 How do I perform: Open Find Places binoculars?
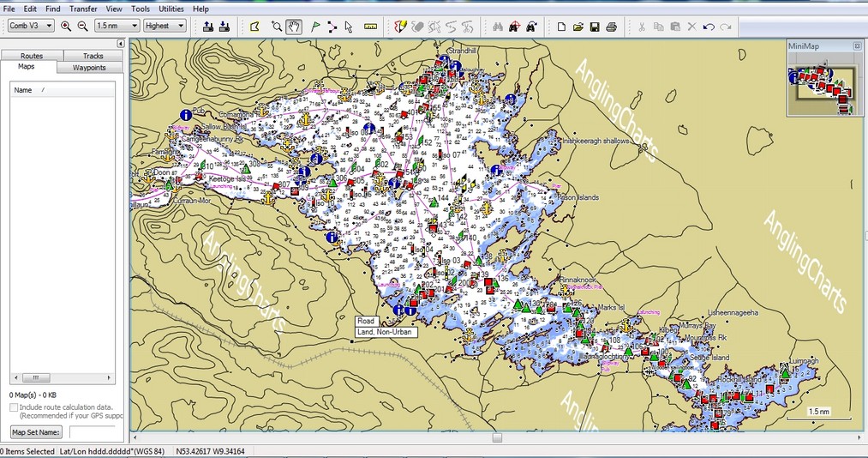498,26
